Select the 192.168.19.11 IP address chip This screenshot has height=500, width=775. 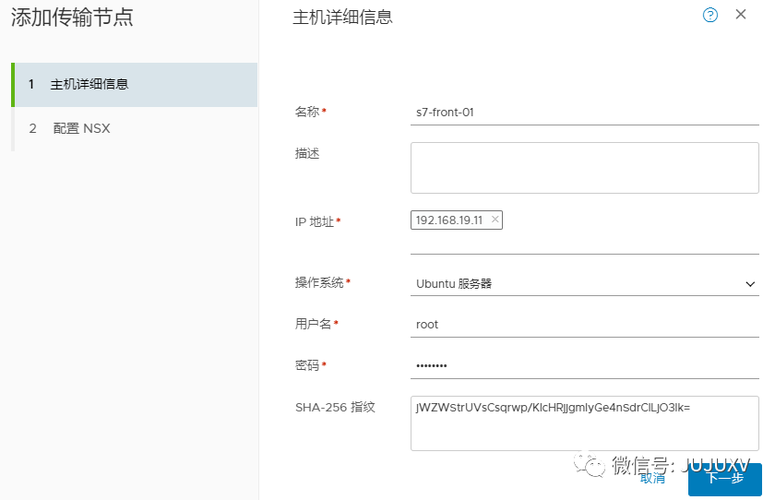tap(449, 220)
